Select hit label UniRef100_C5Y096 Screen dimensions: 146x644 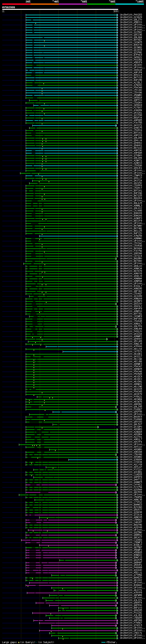131,93
